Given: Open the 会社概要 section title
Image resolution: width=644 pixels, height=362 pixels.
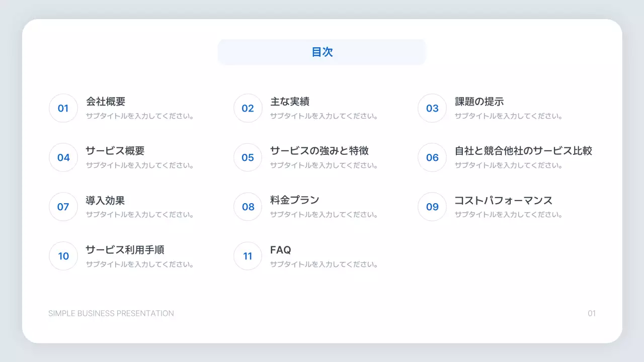Looking at the screenshot, I should [x=105, y=101].
